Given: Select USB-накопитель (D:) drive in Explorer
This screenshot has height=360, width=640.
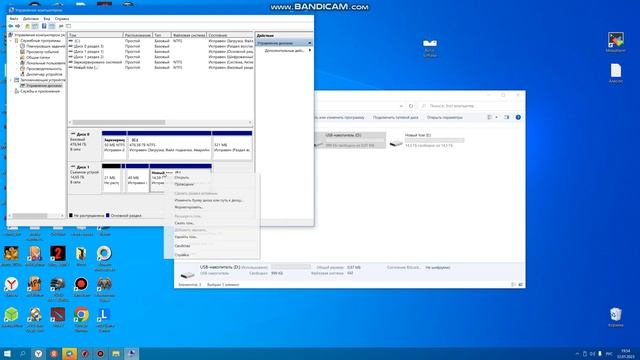Looking at the screenshot, I should click(x=349, y=140).
